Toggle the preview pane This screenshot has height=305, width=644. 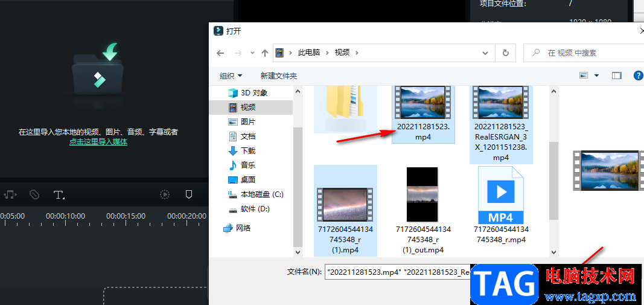click(616, 75)
